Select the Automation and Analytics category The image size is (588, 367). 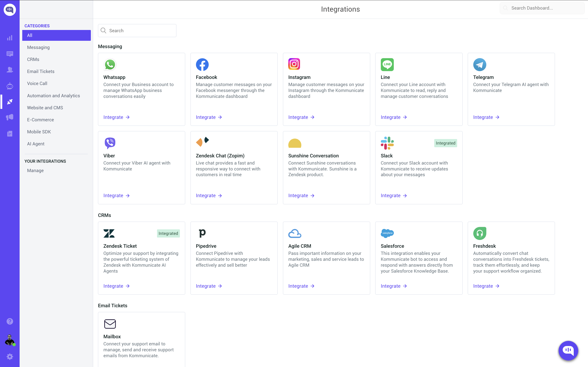point(53,96)
